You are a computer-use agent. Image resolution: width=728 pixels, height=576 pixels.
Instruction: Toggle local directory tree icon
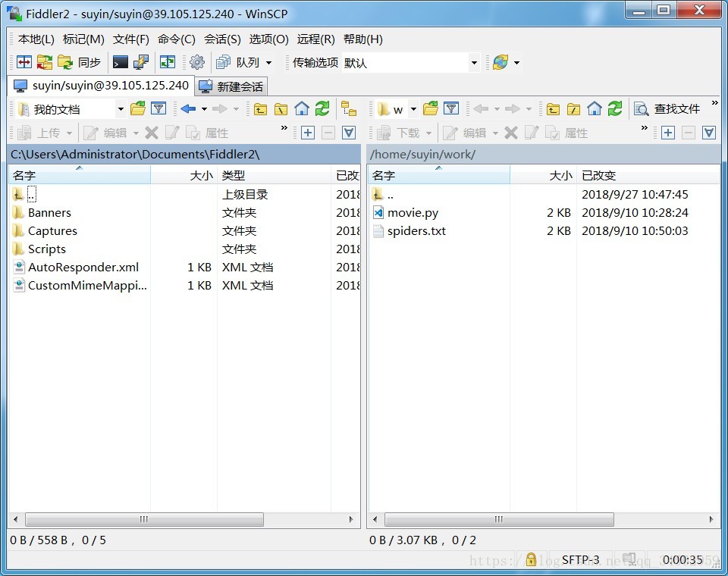pos(349,108)
